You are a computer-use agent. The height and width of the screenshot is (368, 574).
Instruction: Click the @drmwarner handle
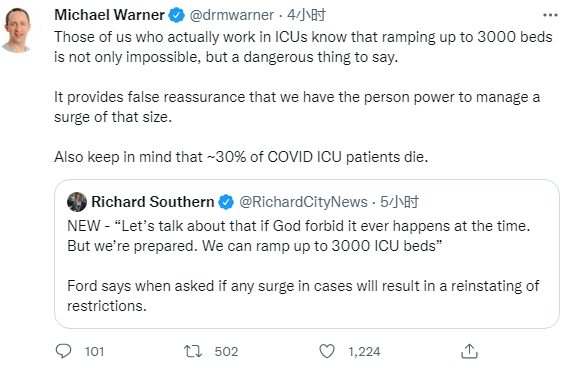click(x=232, y=15)
